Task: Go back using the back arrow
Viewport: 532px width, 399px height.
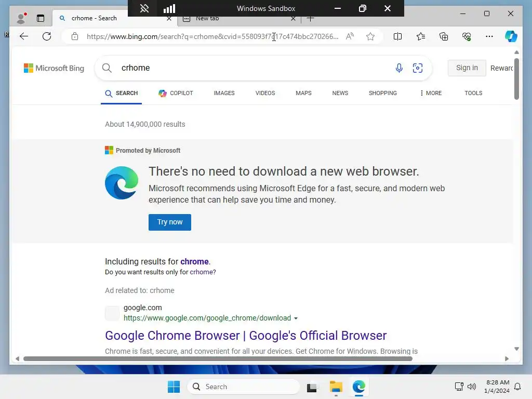Action: point(24,36)
